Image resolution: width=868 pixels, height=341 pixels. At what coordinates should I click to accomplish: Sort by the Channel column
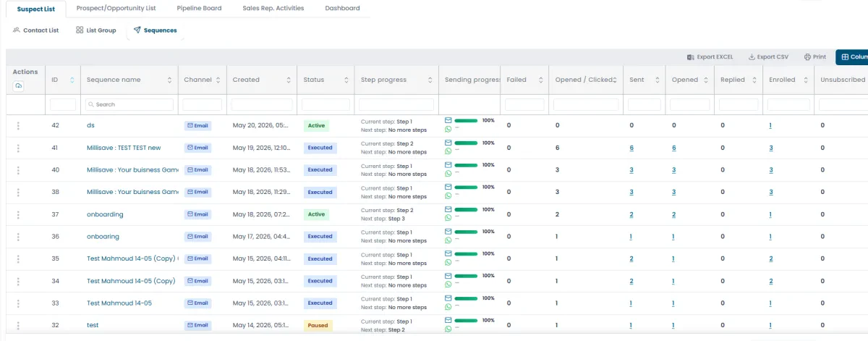pyautogui.click(x=218, y=80)
